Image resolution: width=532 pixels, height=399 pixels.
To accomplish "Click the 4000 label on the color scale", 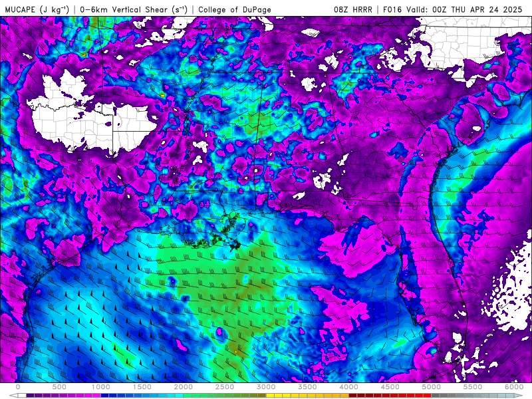I will pyautogui.click(x=348, y=387).
